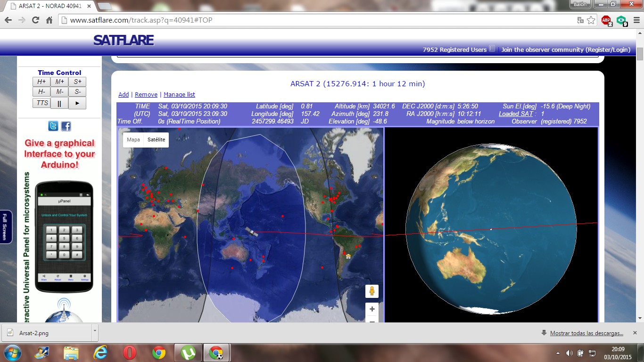
Task: Click the Loaded SAT link
Action: click(516, 114)
